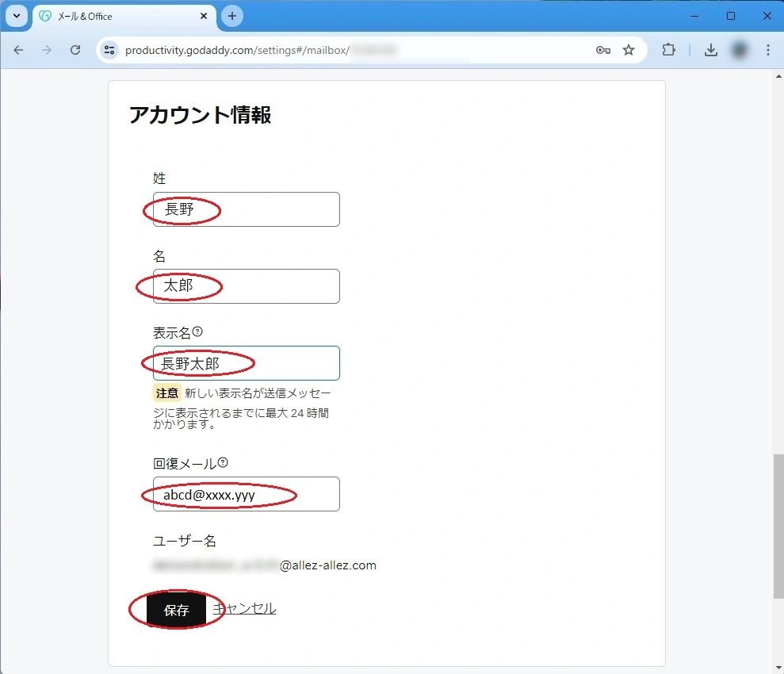Click the 姓 input field
This screenshot has width=784, height=674.
(270, 209)
